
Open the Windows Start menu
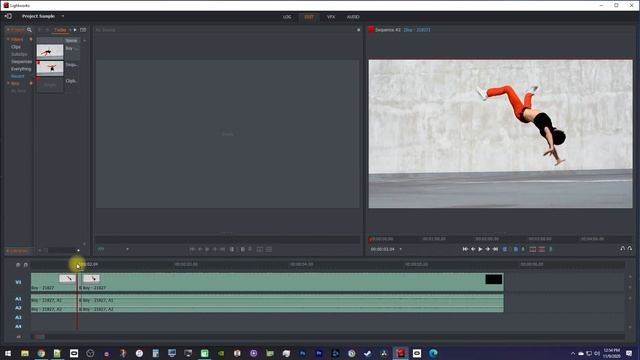8,353
